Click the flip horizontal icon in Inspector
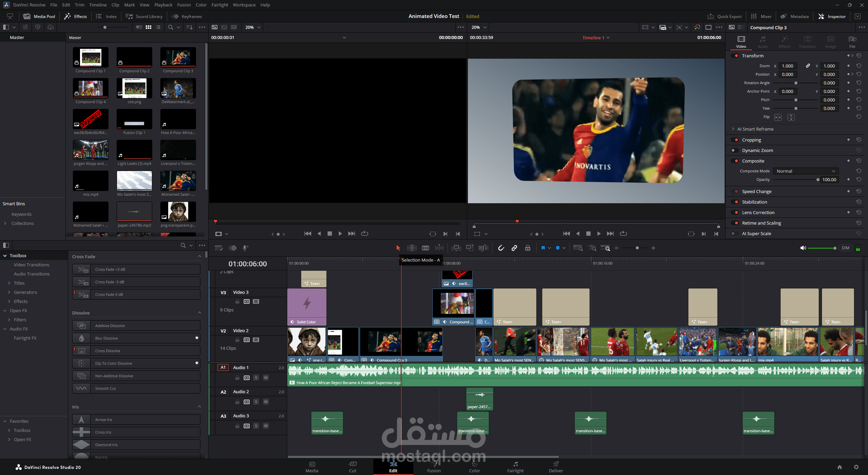The width and height of the screenshot is (868, 475). coord(778,117)
